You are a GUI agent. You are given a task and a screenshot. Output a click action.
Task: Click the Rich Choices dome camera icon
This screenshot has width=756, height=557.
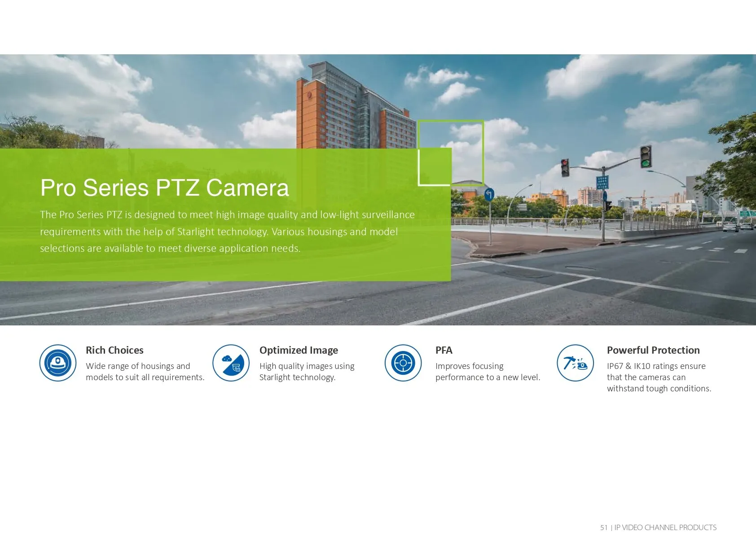[x=58, y=363]
